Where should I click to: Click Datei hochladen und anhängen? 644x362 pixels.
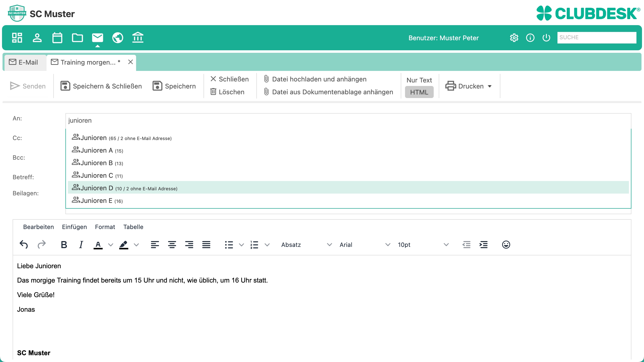315,79
